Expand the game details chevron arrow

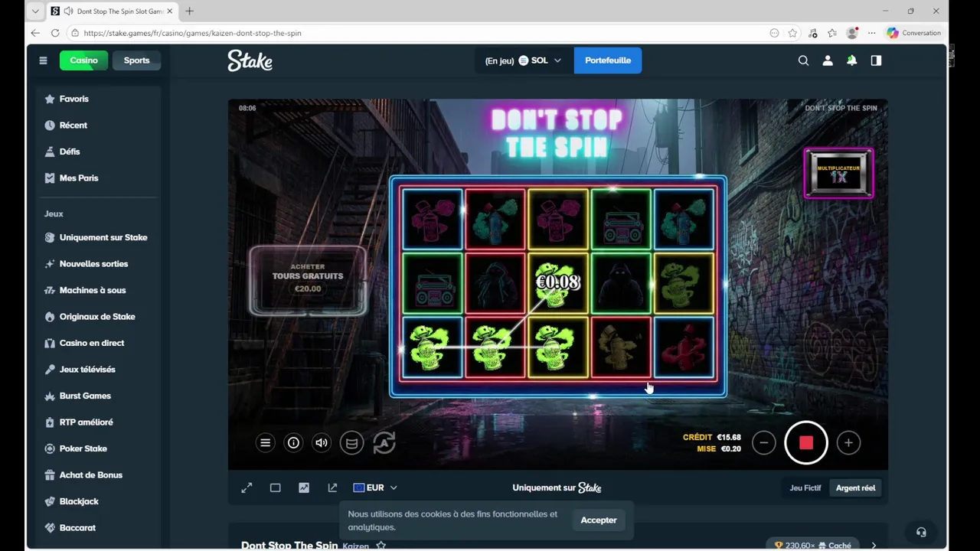point(874,546)
